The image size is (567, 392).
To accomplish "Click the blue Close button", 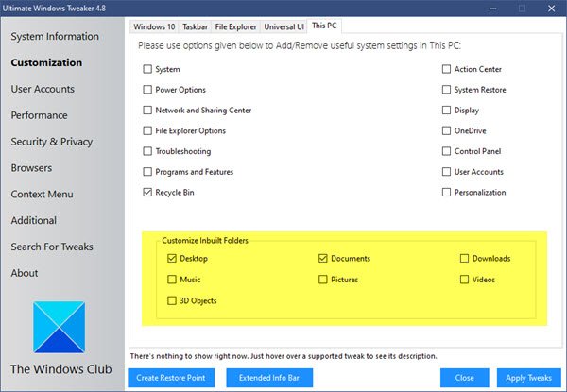I will click(x=465, y=378).
